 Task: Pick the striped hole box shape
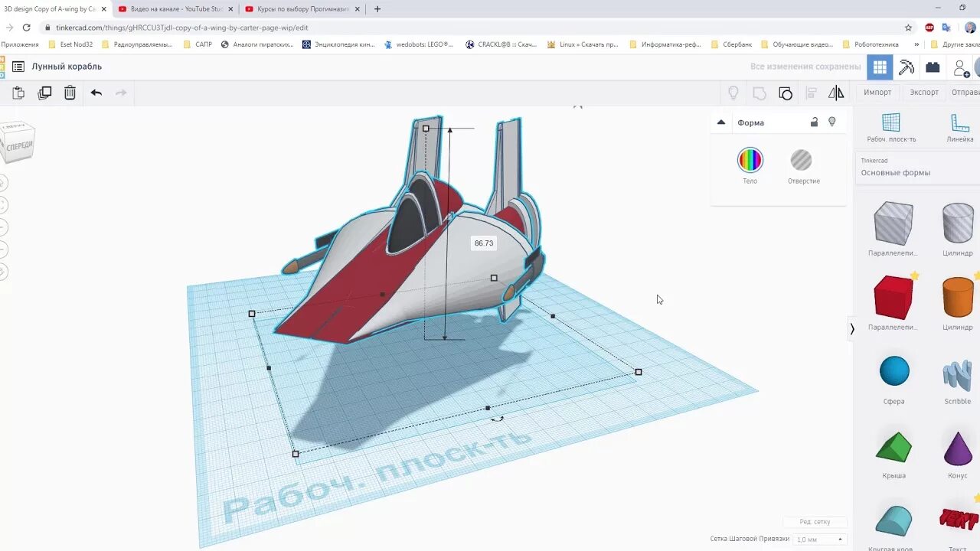893,223
